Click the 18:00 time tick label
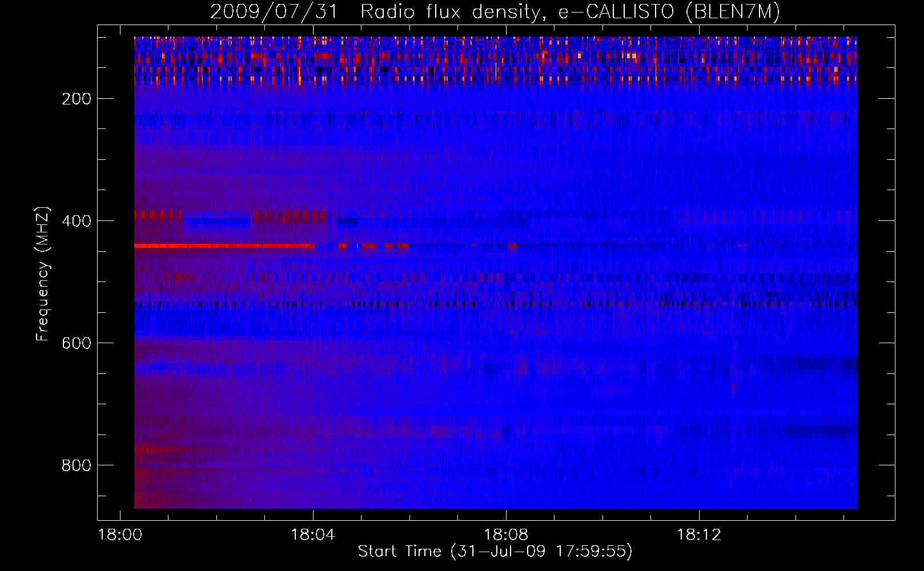Viewport: 924px width, 571px height. pyautogui.click(x=120, y=535)
